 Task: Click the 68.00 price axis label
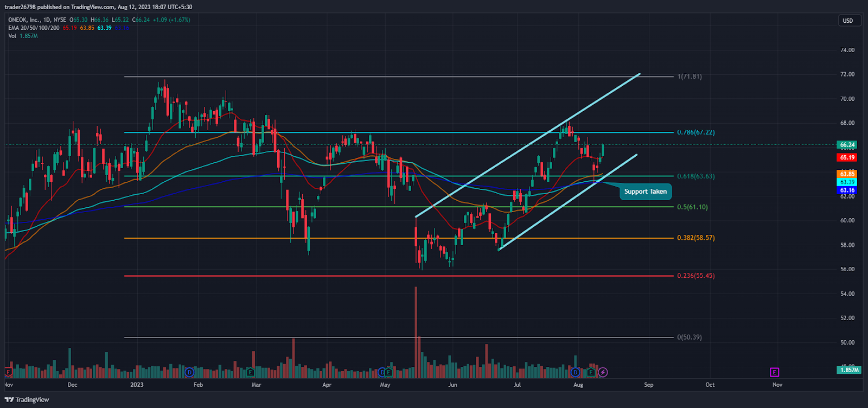(x=847, y=123)
